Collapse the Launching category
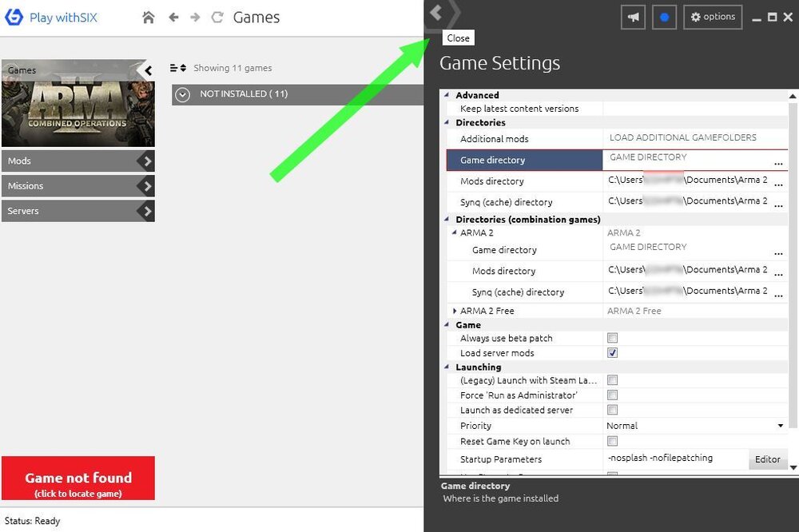 [x=447, y=367]
